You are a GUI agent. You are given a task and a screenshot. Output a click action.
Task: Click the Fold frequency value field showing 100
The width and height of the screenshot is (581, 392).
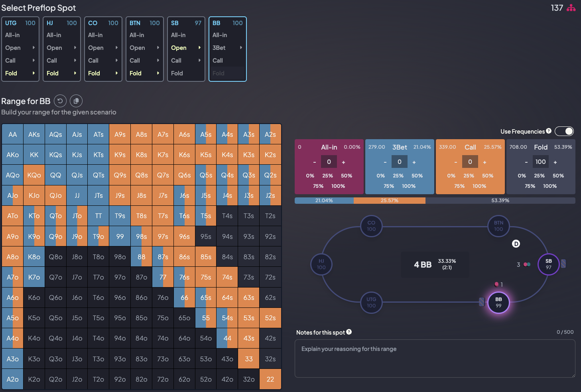point(541,162)
